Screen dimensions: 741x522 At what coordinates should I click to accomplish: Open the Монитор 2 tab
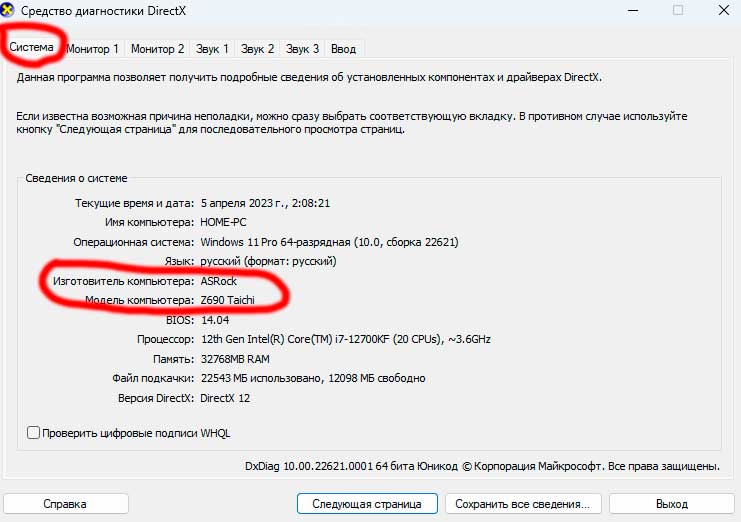(157, 48)
